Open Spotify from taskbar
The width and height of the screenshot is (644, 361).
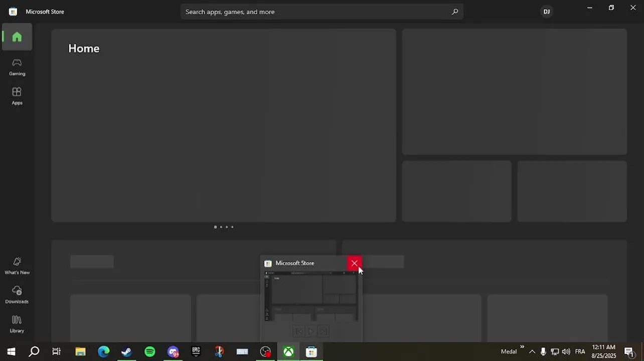tap(149, 352)
